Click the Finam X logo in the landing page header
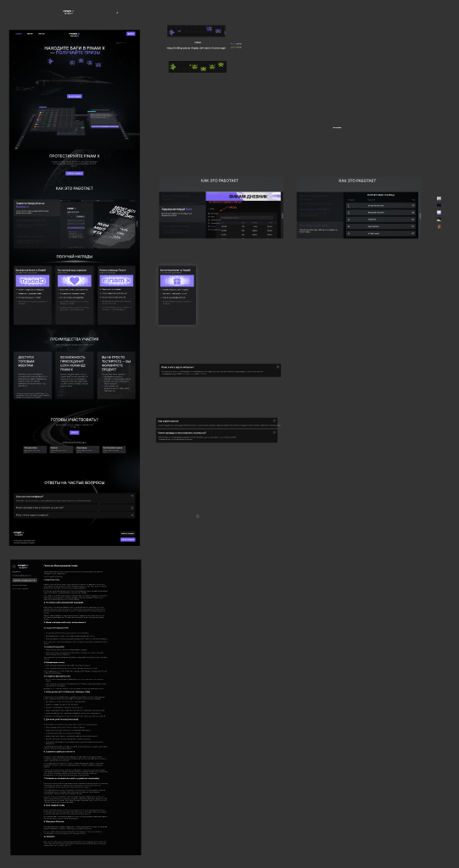 pyautogui.click(x=75, y=34)
